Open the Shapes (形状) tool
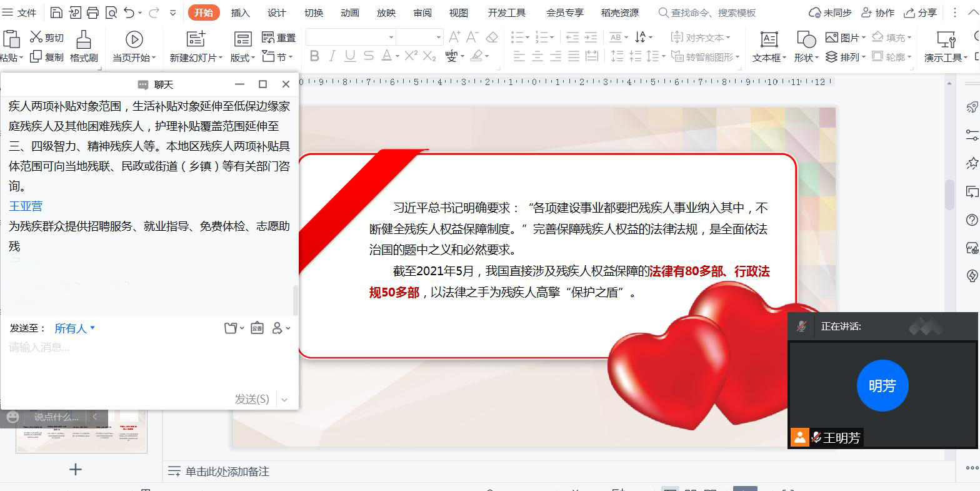The image size is (980, 491). click(x=806, y=40)
